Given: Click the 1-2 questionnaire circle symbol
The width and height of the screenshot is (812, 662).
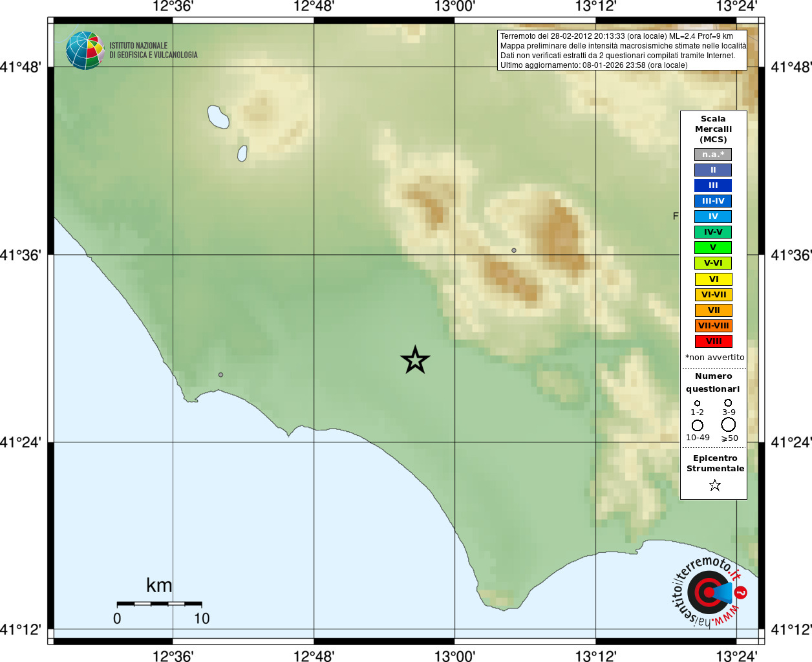Looking at the screenshot, I should coord(697,403).
